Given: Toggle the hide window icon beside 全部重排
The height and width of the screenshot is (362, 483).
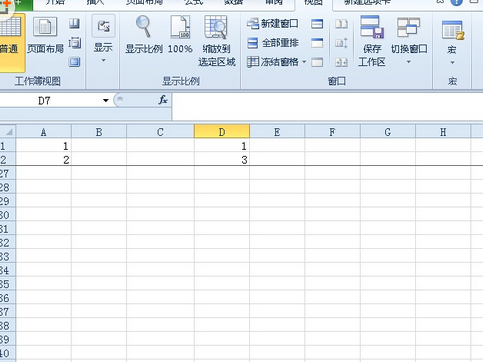Looking at the screenshot, I should click(317, 43).
